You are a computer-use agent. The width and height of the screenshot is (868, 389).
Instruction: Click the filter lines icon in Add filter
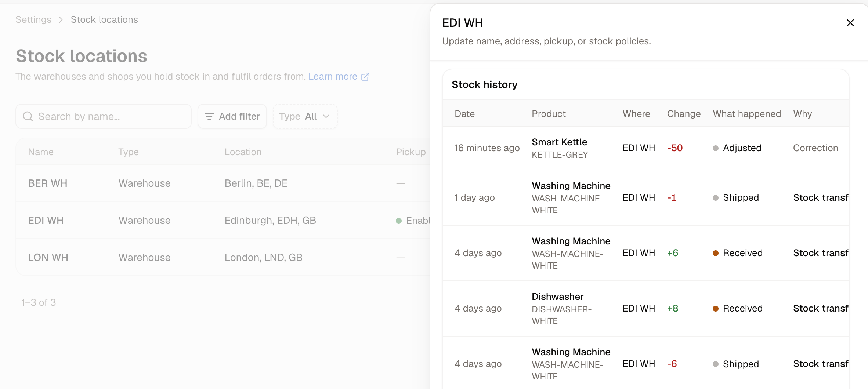coord(209,116)
